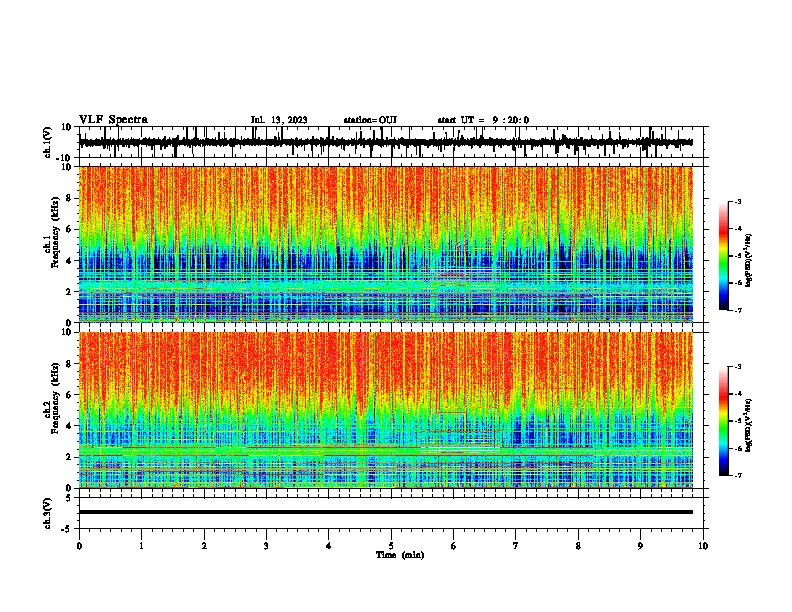
Task: Click the ch.1 spectrogram color scale bar
Action: [724, 256]
